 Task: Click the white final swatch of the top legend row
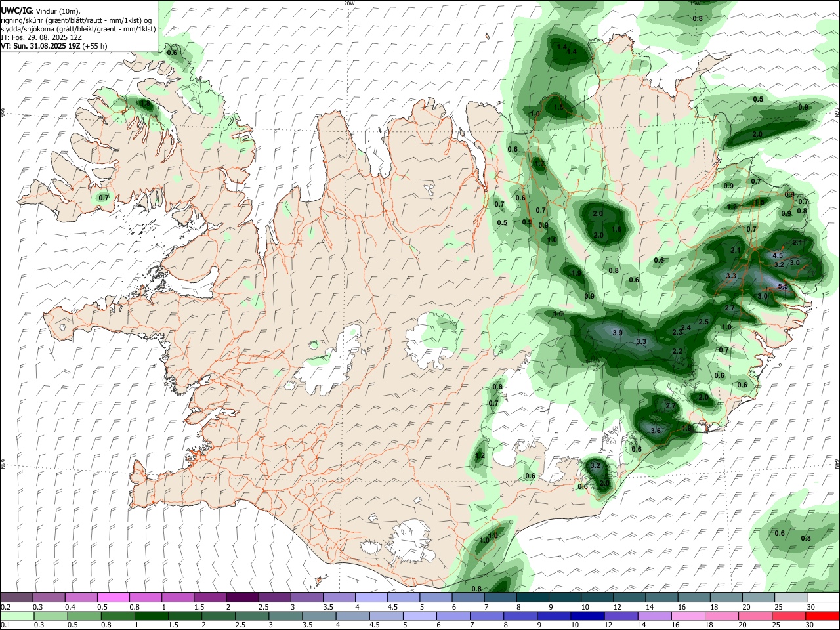tap(823, 597)
